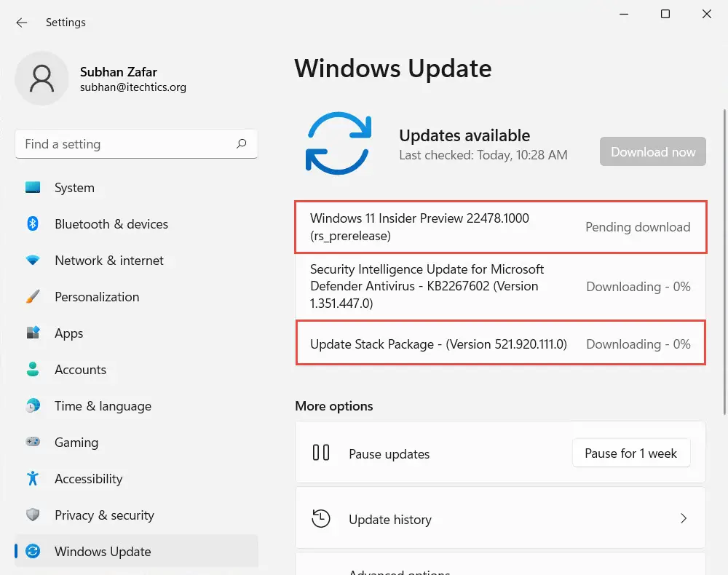Click the Bluetooth icon in the sidebar

click(33, 223)
